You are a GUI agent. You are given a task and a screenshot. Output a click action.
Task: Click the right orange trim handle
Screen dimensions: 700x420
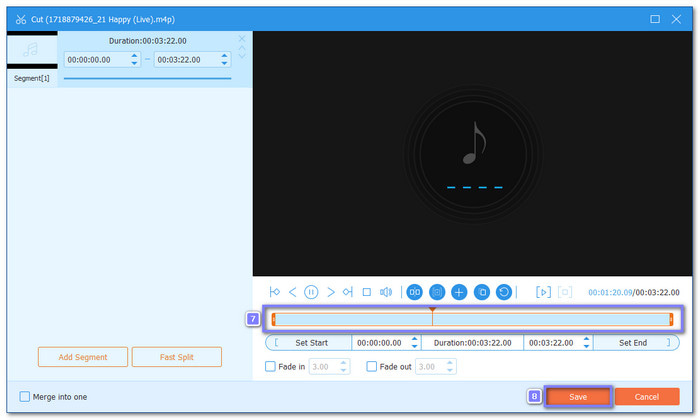[671, 319]
